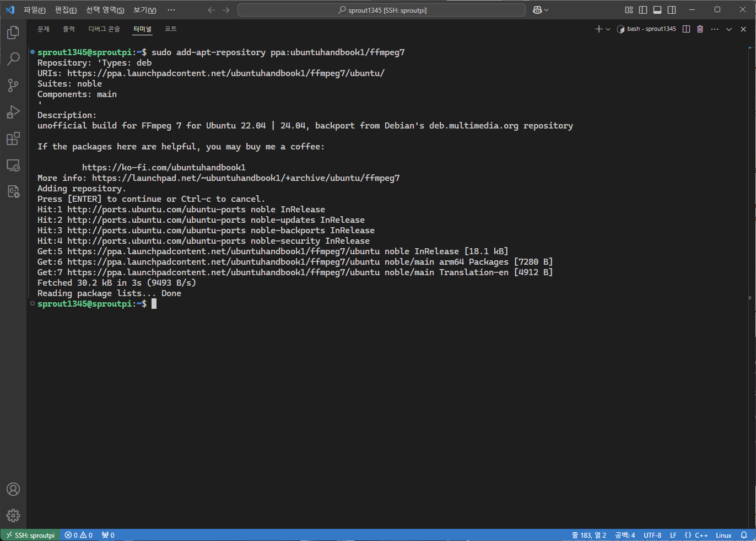Viewport: 756px width, 541px height.
Task: Open the launch profile dropdown next to plus
Action: tap(608, 29)
